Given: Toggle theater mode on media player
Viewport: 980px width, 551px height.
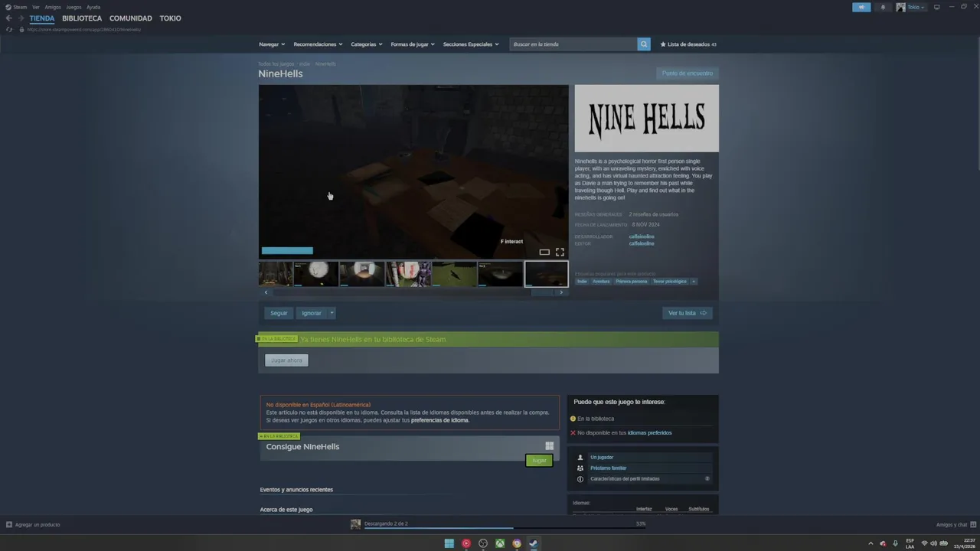Looking at the screenshot, I should point(544,252).
